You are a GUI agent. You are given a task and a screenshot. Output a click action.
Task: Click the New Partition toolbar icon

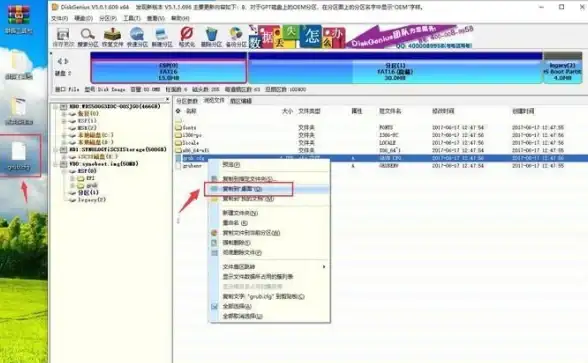pos(162,37)
